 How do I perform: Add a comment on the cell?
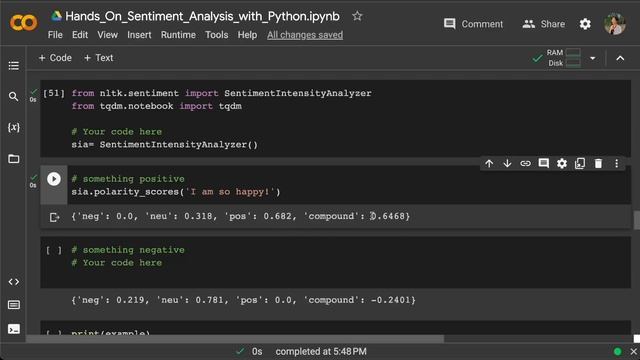coord(544,164)
